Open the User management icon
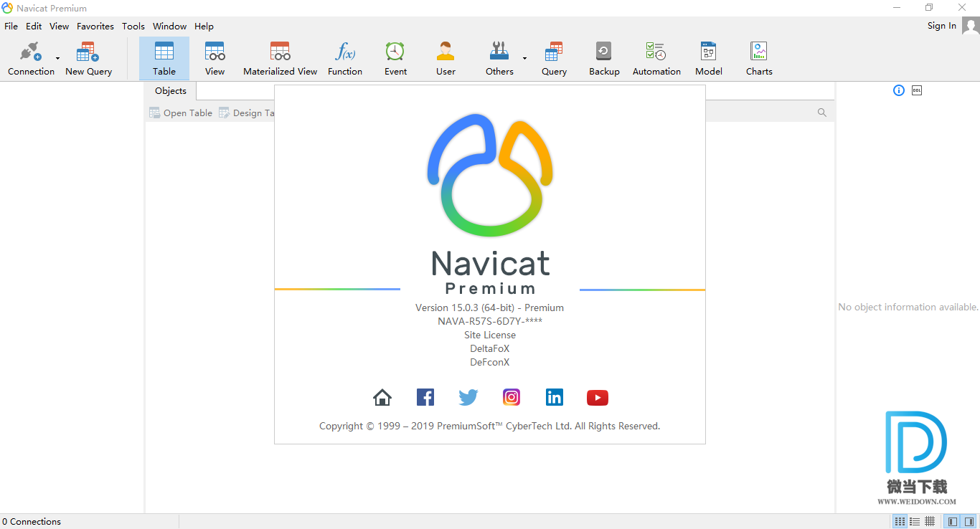This screenshot has height=529, width=980. (x=446, y=59)
